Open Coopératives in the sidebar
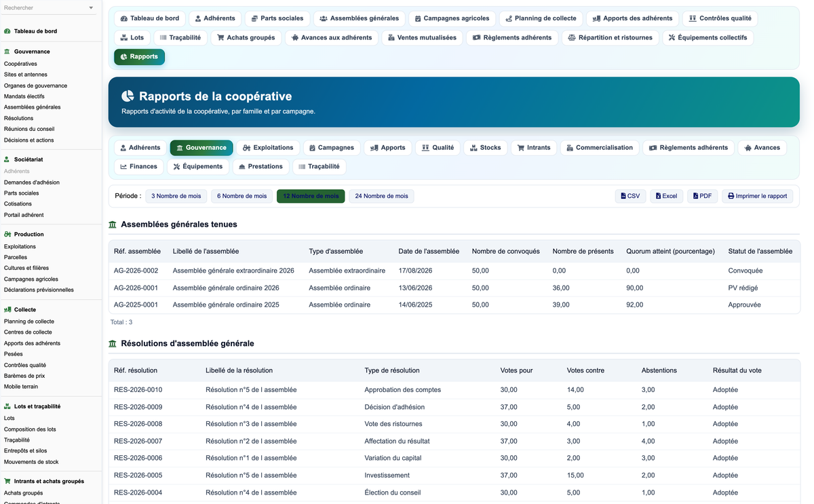This screenshot has width=814, height=504. tap(20, 64)
